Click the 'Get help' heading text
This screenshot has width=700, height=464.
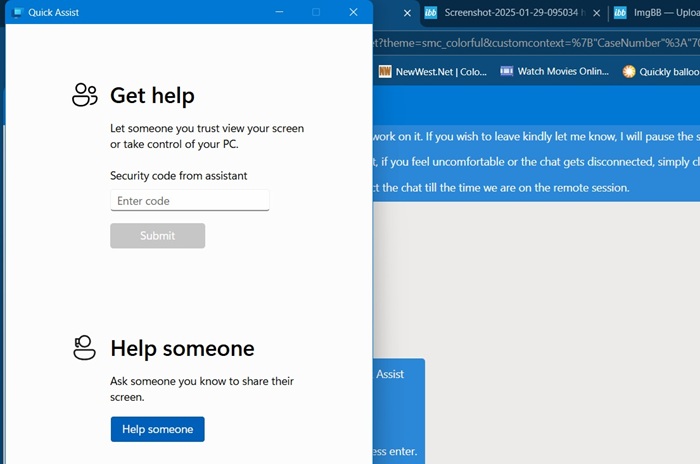point(152,96)
